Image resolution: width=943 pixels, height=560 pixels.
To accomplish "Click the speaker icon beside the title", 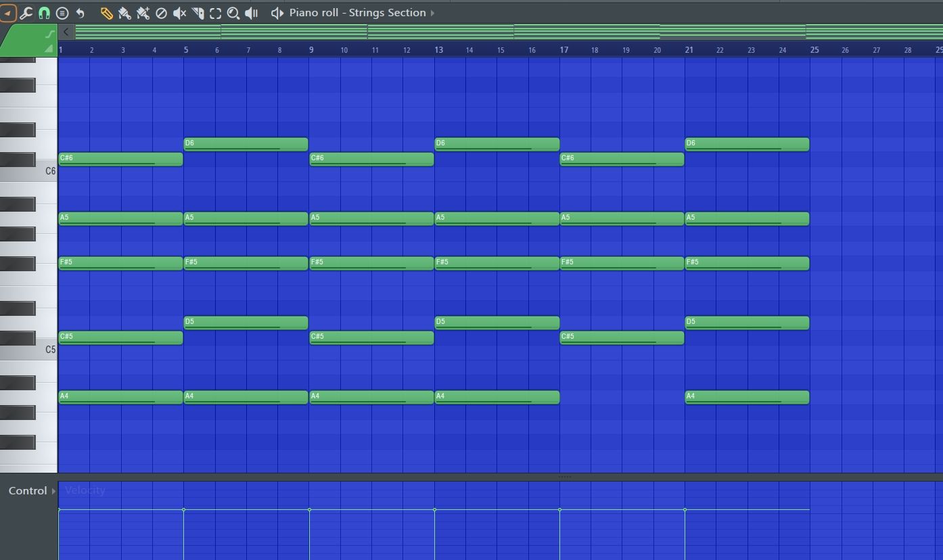I will pos(277,13).
